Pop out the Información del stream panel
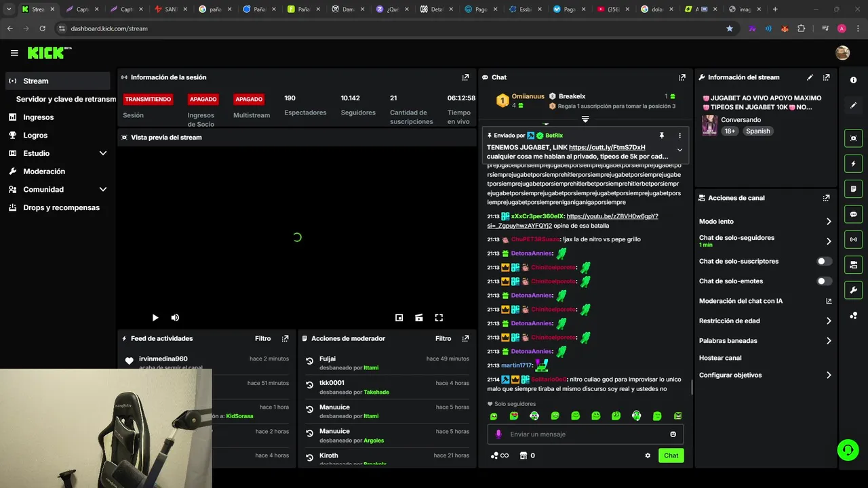 tap(826, 77)
